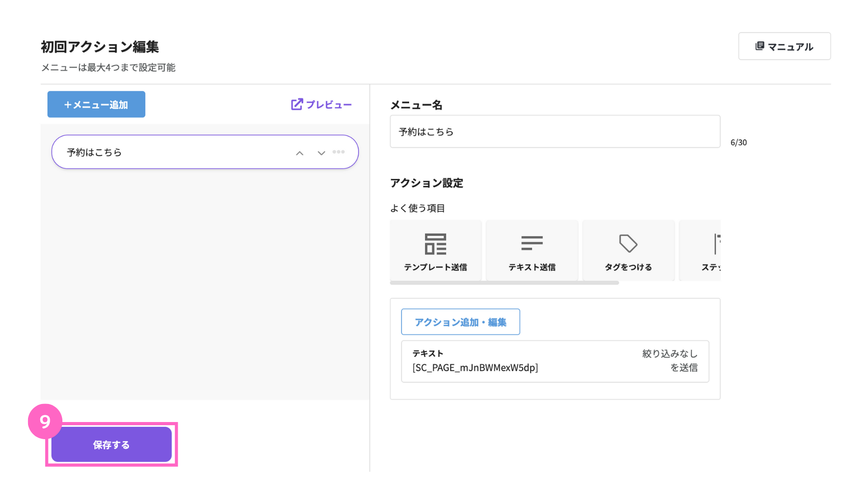Open the マニュアル manual button

click(x=784, y=46)
